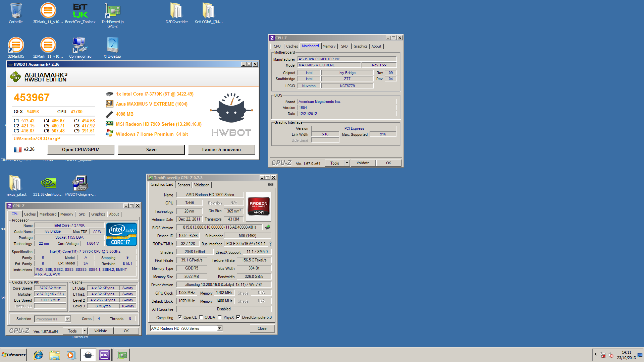Click the show desktop tray icon

coord(640,355)
